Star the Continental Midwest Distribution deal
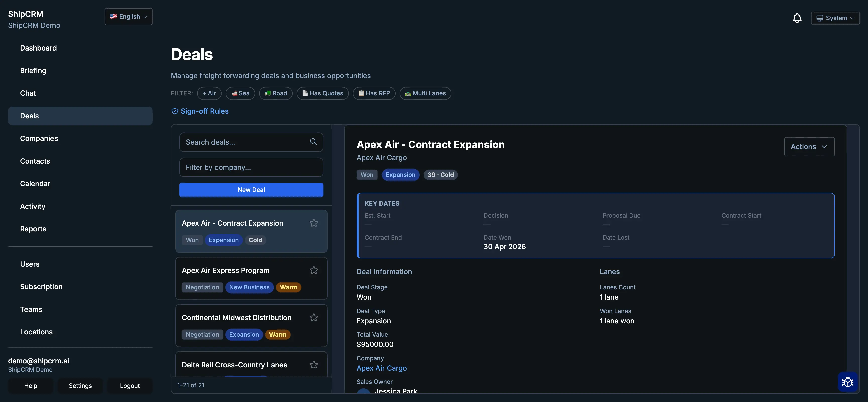The width and height of the screenshot is (868, 402). [x=314, y=317]
